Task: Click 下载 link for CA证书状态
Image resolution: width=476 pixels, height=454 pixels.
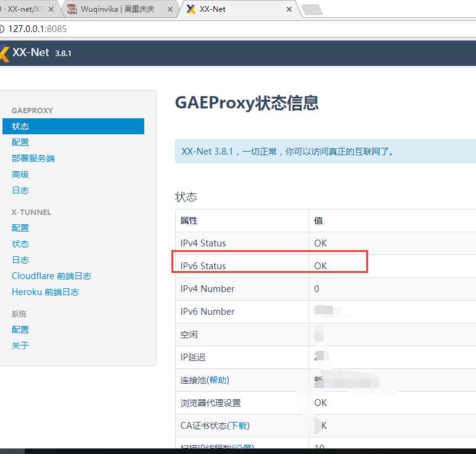Action: pos(239,426)
